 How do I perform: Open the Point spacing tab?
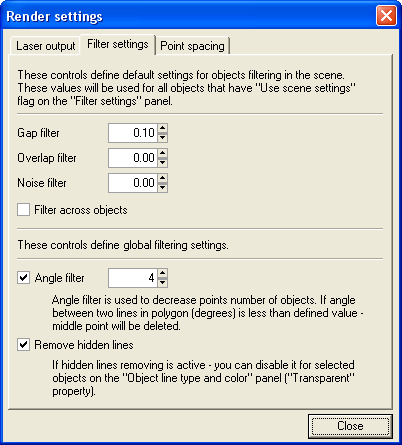pos(193,46)
